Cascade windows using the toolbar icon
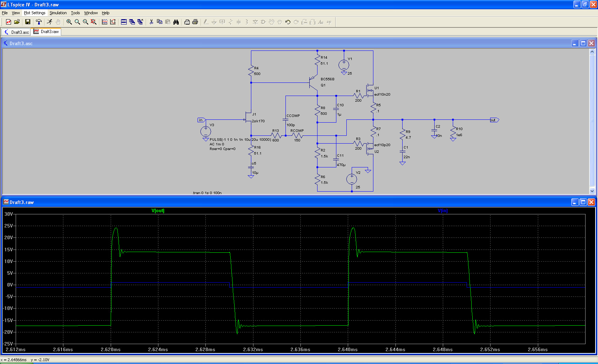 (132, 22)
